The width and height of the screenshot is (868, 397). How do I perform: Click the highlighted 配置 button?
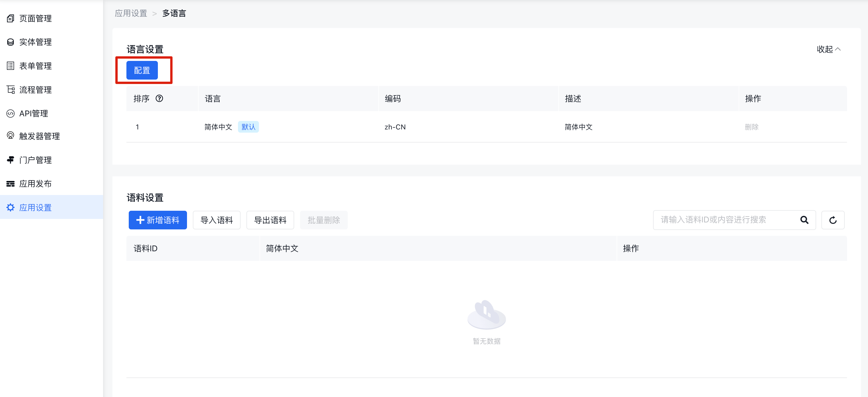coord(142,70)
